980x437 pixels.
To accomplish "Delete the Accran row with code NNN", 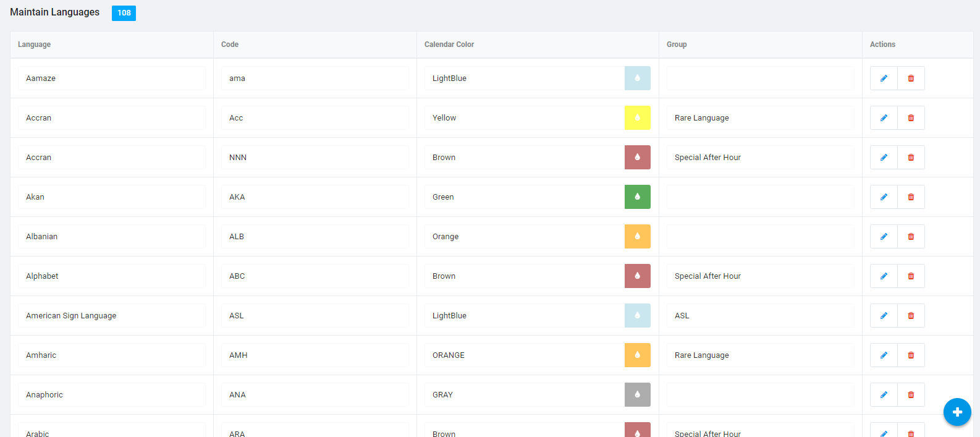I will coord(911,158).
